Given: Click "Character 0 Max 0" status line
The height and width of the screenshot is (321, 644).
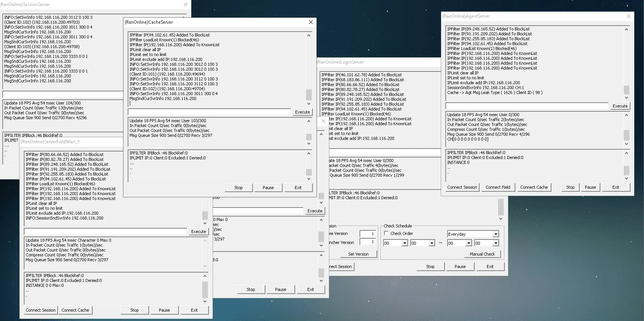Looking at the screenshot, I should pos(68,240).
